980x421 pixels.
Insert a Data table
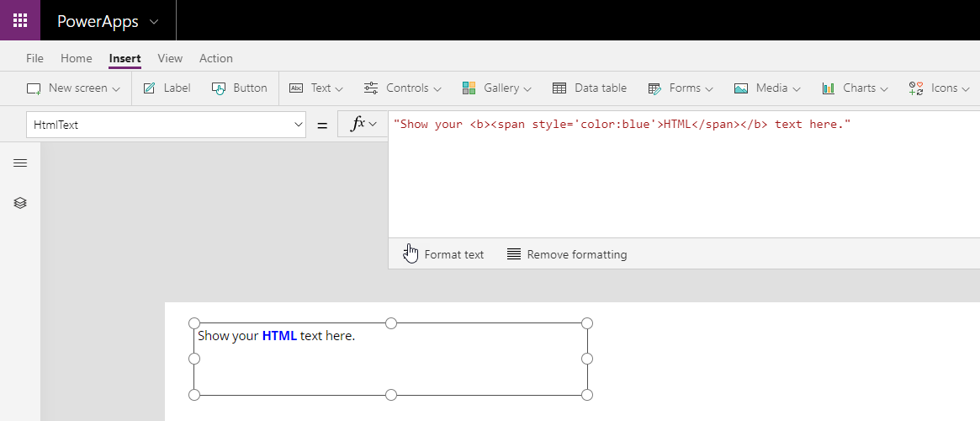click(x=590, y=88)
